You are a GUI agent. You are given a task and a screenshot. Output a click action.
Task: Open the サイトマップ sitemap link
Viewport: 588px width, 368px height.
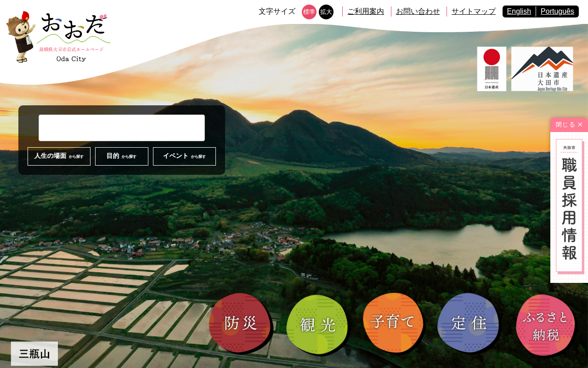474,11
